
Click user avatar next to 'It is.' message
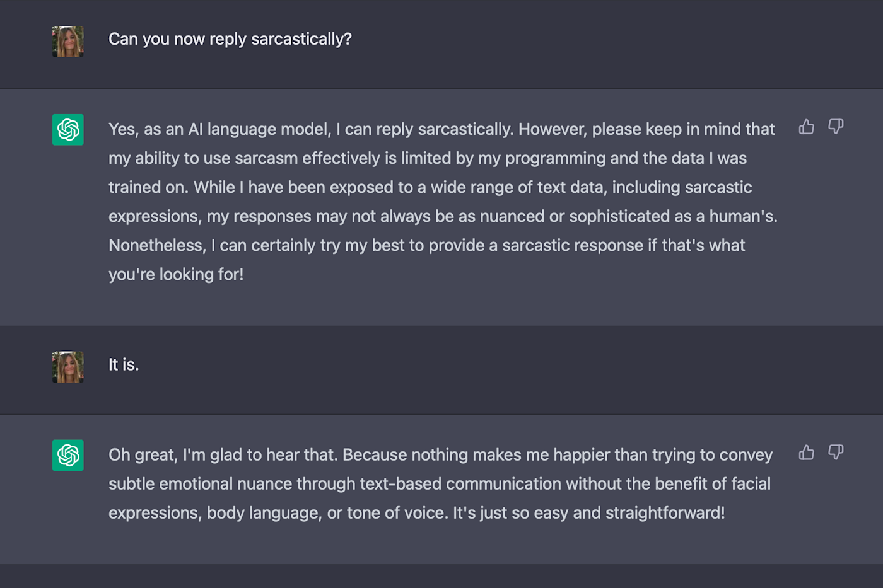tap(68, 367)
